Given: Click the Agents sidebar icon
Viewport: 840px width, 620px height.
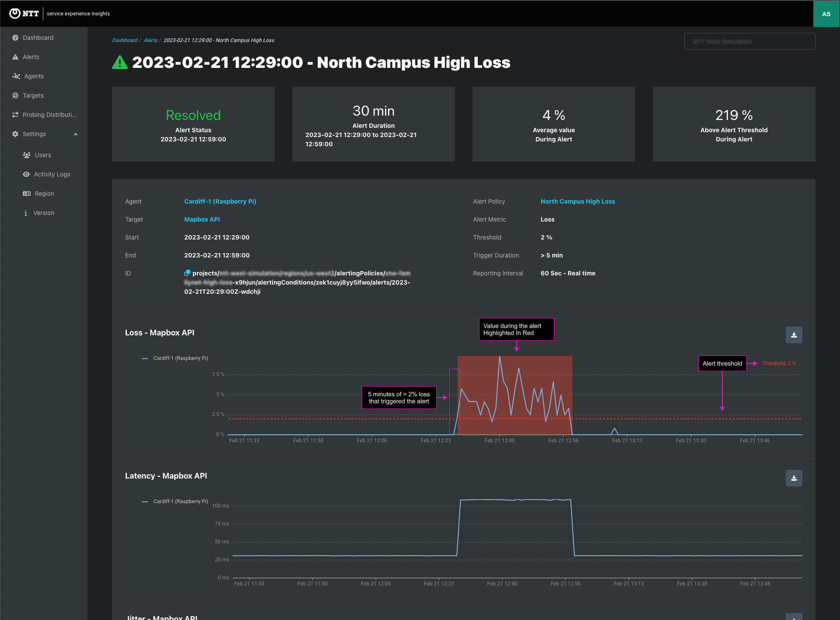Looking at the screenshot, I should pyautogui.click(x=16, y=76).
